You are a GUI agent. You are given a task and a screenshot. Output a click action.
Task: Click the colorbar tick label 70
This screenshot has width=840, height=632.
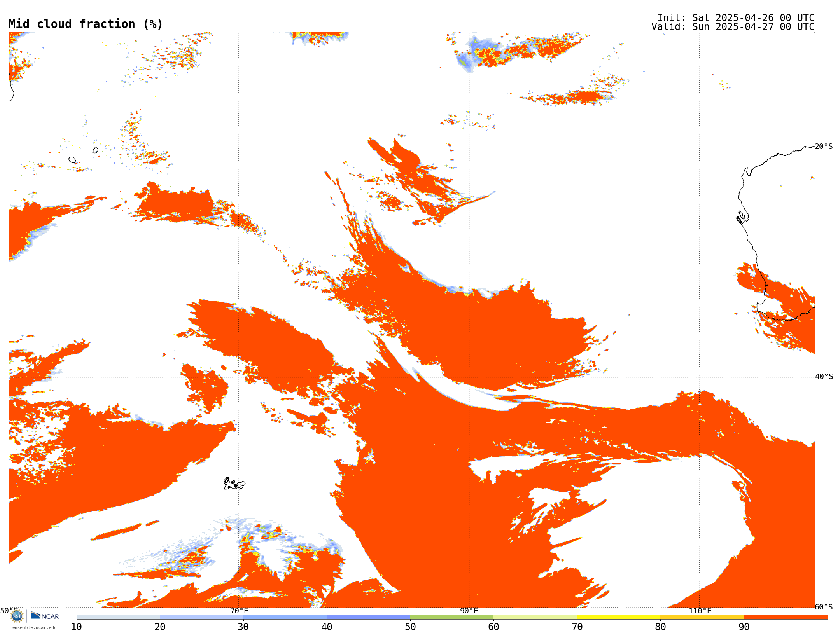[577, 627]
